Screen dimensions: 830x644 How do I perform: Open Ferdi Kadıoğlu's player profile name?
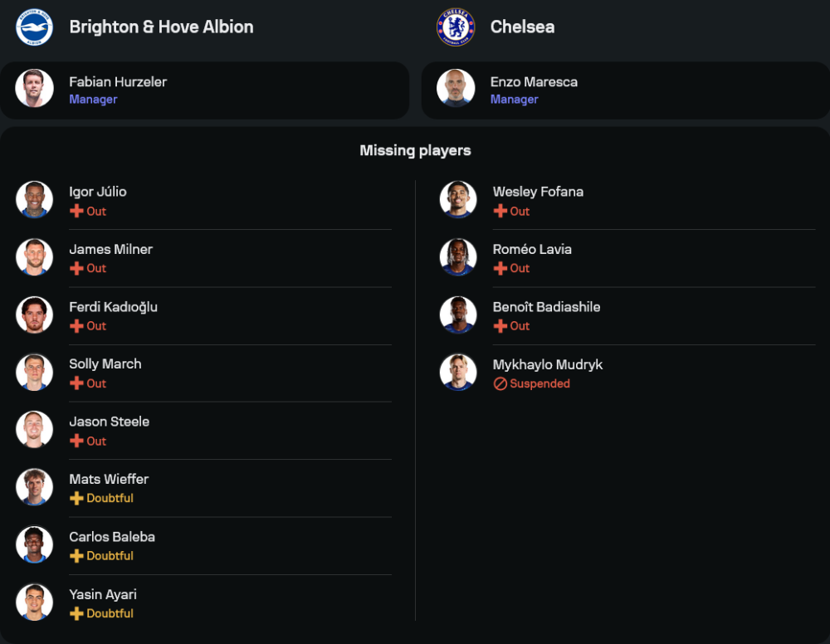[x=113, y=307]
